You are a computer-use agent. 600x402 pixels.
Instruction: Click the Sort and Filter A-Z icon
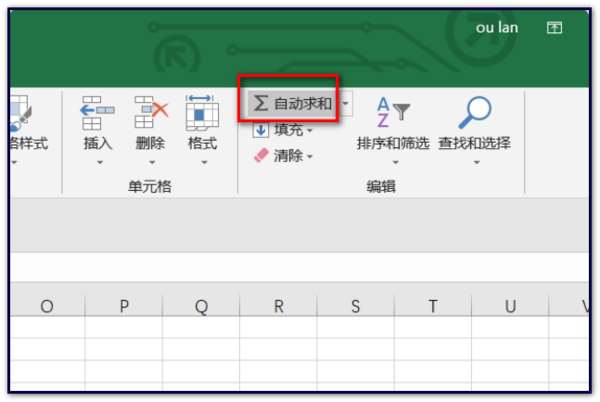[x=393, y=112]
